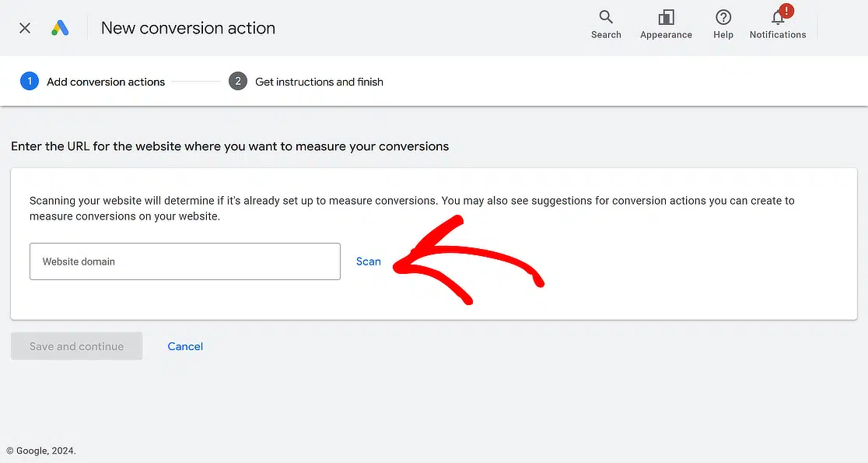Go to Add conversion actions step label

[x=106, y=82]
